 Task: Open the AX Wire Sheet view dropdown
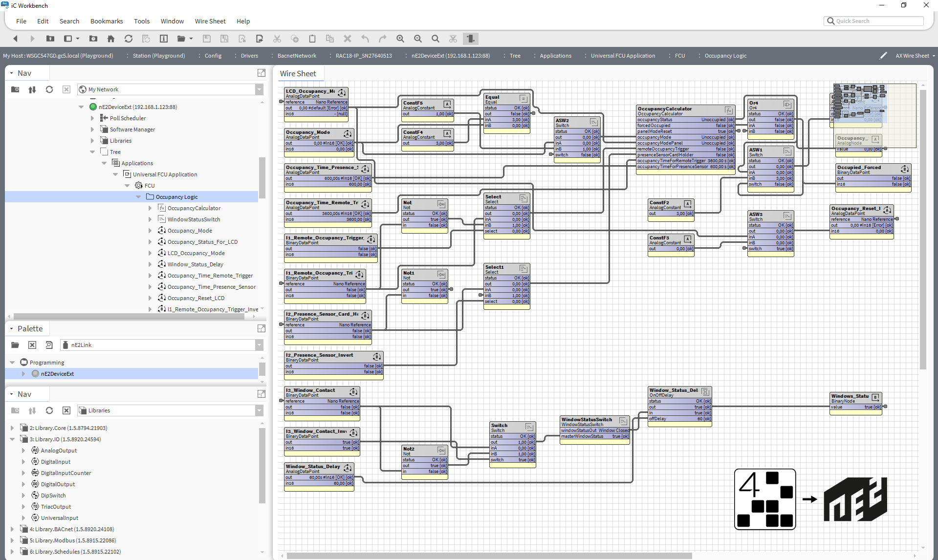[915, 56]
